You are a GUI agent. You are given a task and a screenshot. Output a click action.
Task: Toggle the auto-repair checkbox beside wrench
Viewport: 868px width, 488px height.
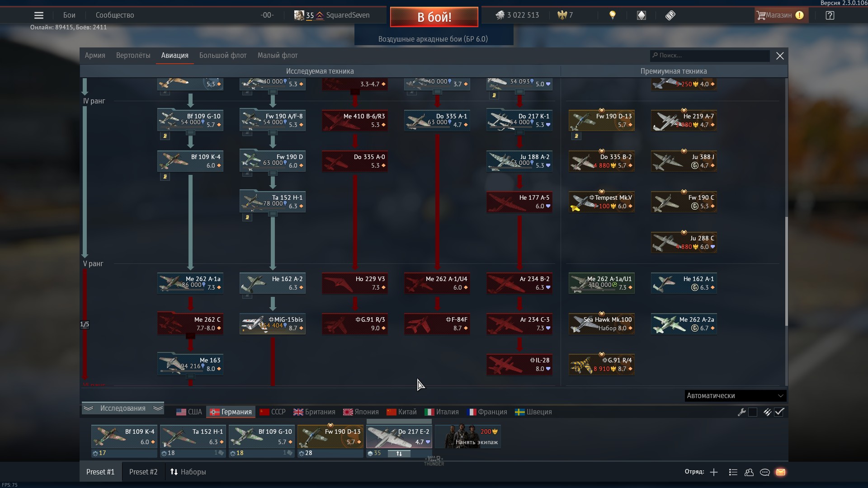753,412
